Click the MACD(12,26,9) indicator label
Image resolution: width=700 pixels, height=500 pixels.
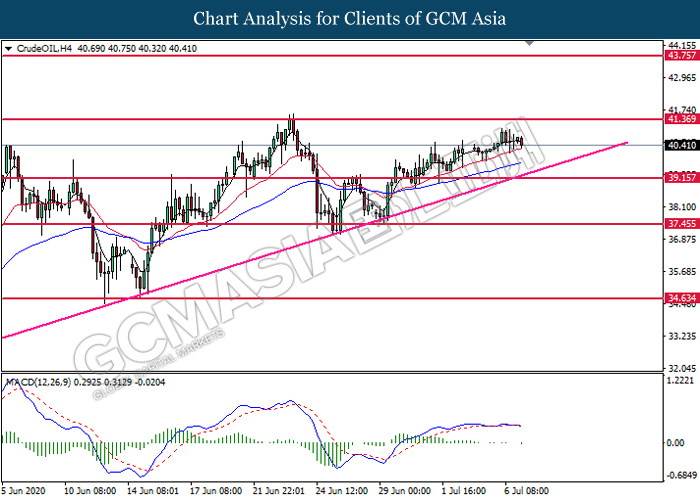(x=38, y=382)
